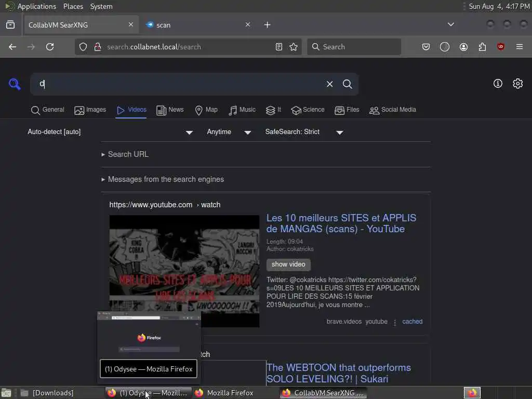
Task: Open The WEBTOON that outperforms SOLO LEVELING link
Action: (x=338, y=373)
